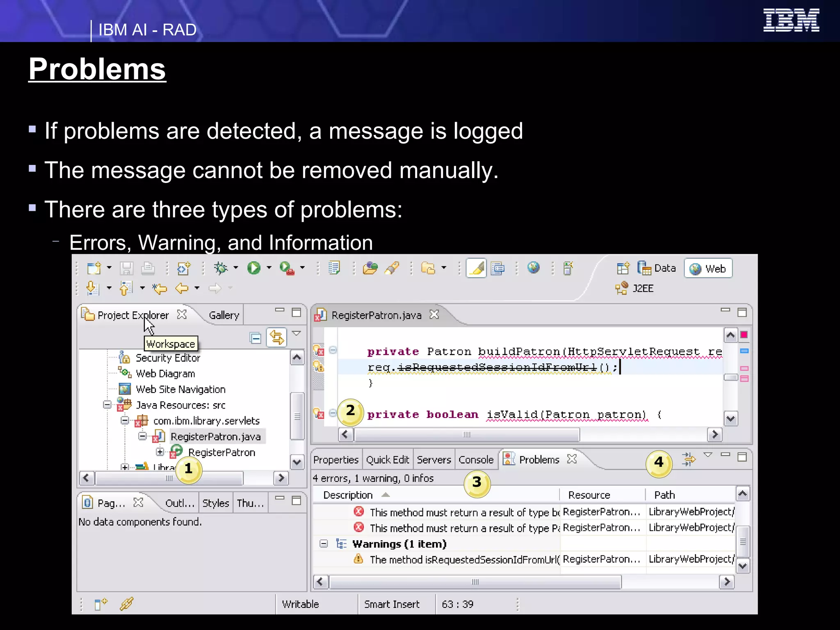Open the External Tools dropdown arrow
Image resolution: width=840 pixels, height=630 pixels.
(302, 268)
